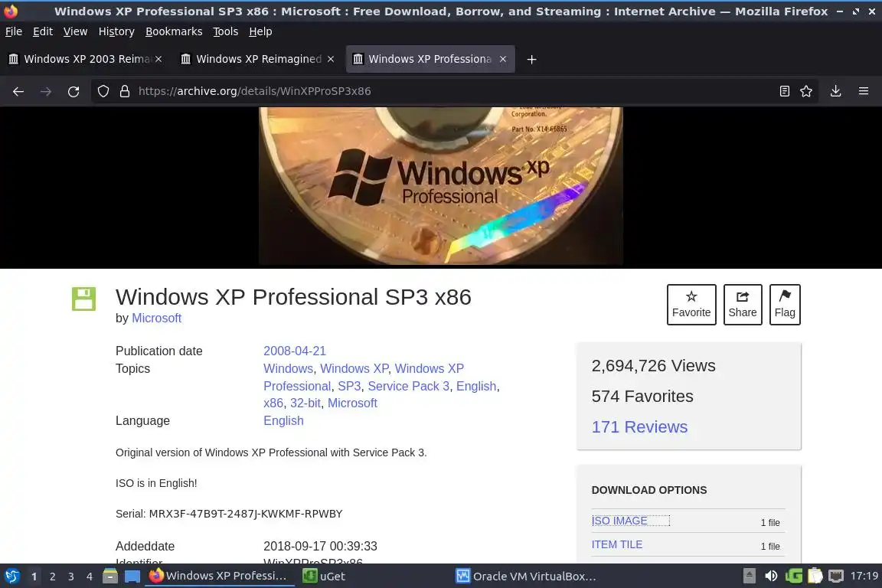Image resolution: width=882 pixels, height=588 pixels.
Task: Click the green floppy disk software icon
Action: pos(83,299)
